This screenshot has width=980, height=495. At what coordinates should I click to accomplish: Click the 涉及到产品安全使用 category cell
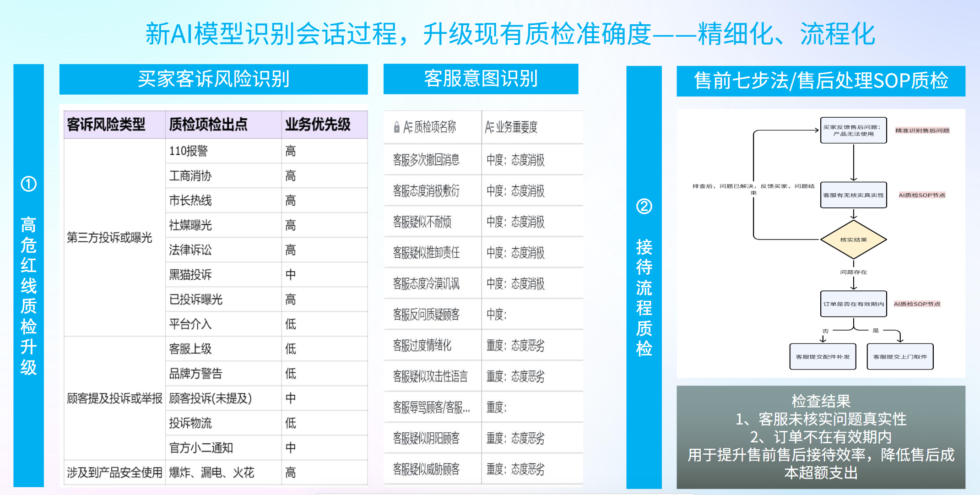pyautogui.click(x=114, y=472)
